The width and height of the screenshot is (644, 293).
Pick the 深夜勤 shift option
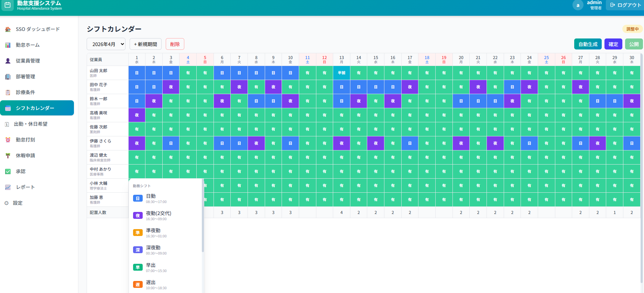(x=153, y=250)
